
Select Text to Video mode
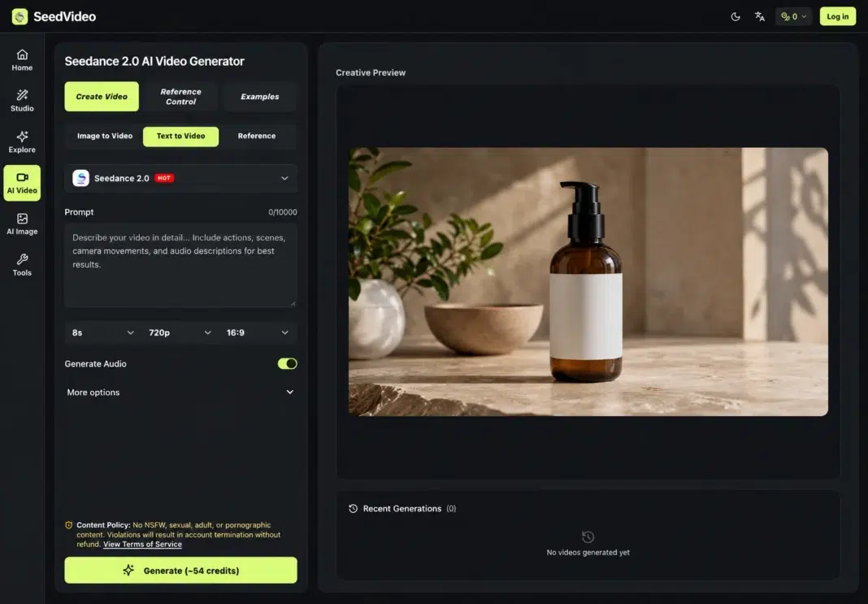[x=180, y=137]
